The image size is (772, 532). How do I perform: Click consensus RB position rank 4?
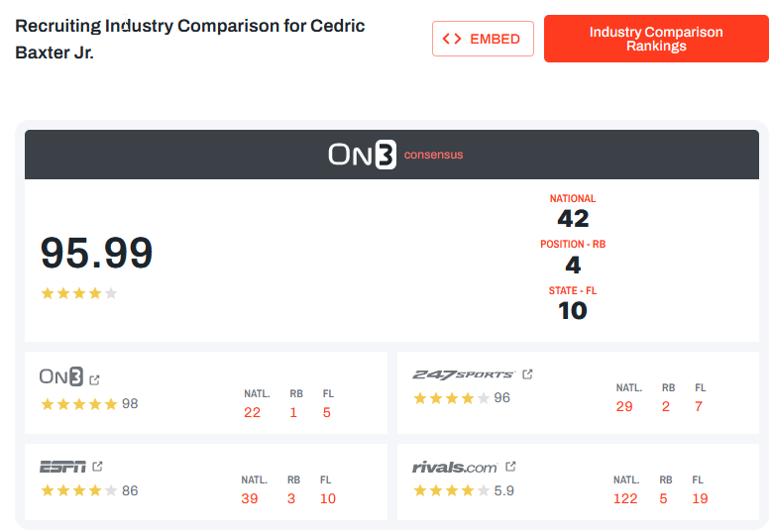coord(573,266)
